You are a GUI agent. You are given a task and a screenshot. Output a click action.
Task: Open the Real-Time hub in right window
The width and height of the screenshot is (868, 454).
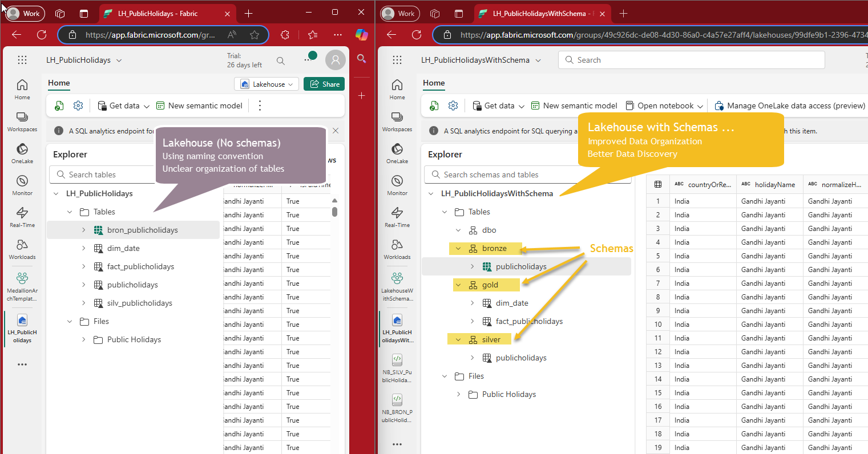pos(397,216)
